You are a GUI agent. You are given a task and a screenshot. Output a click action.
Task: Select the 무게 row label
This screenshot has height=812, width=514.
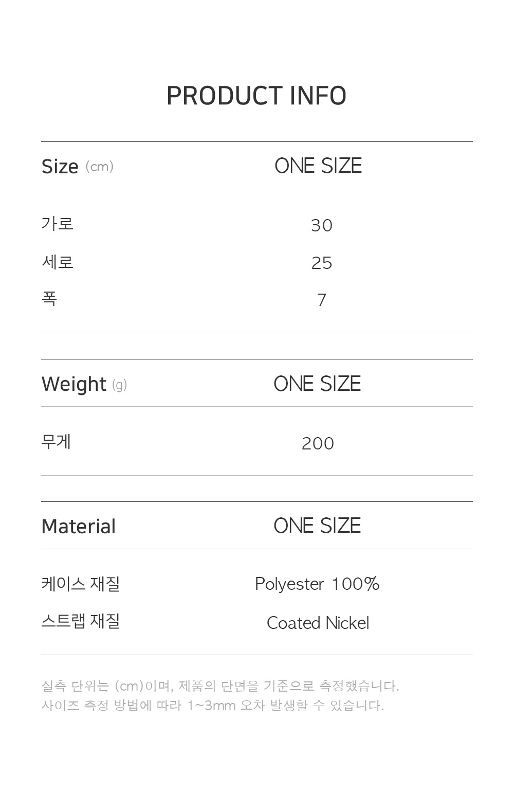click(56, 442)
